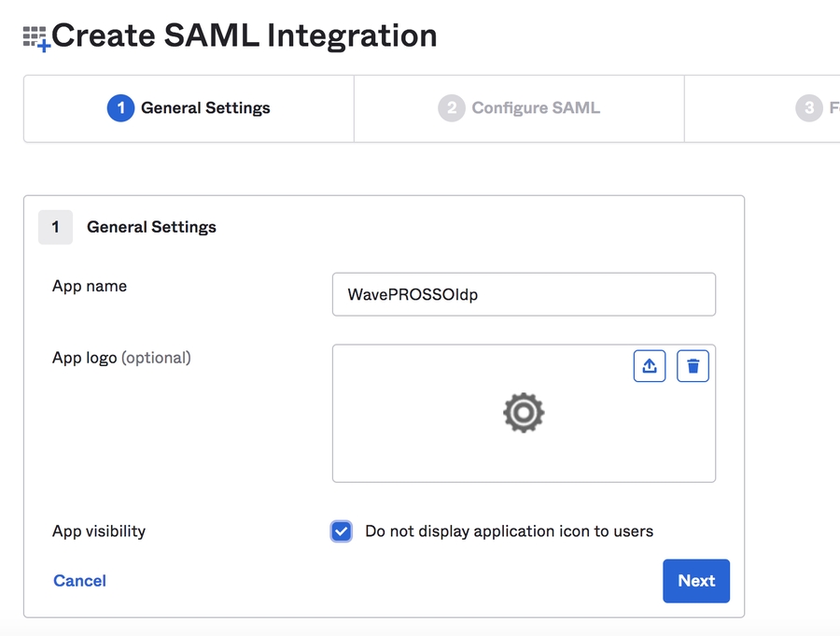Click the app grid icon beside title
Image resolution: width=840 pixels, height=636 pixels.
pos(36,38)
